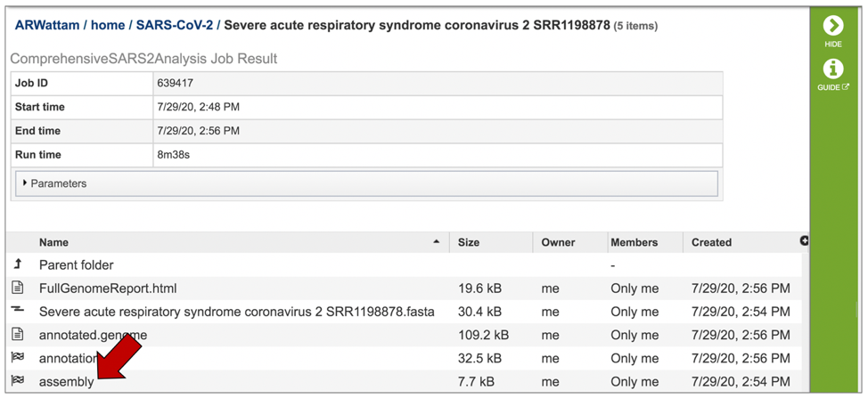Sort files by Created column
This screenshot has width=868, height=398.
coord(711,242)
